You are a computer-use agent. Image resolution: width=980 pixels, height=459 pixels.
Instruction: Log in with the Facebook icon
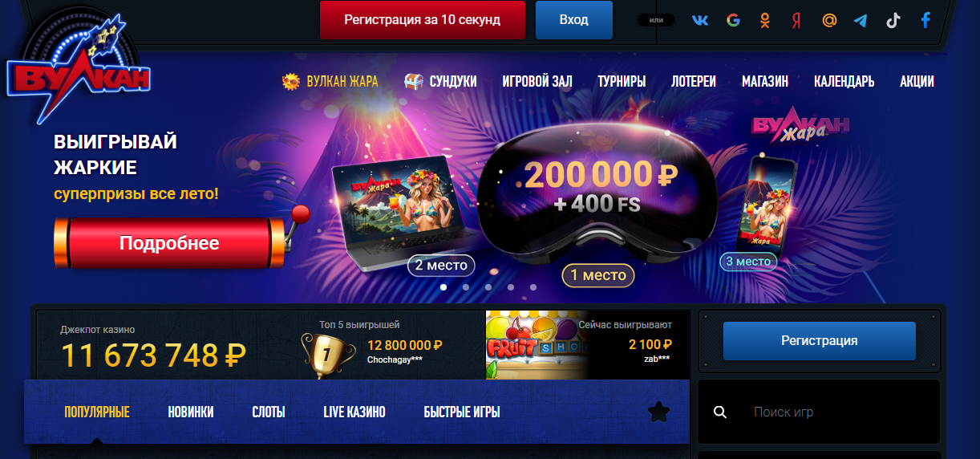pos(925,20)
